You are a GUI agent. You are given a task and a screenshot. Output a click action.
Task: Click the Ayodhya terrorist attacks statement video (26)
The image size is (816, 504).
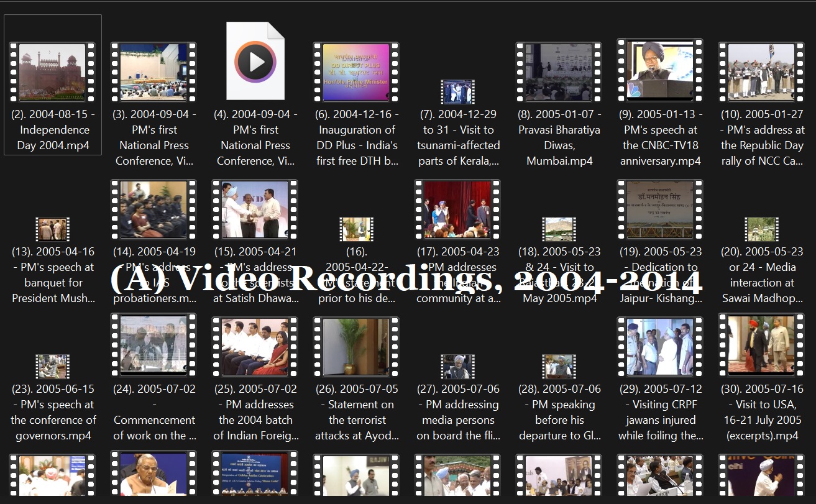(356, 347)
